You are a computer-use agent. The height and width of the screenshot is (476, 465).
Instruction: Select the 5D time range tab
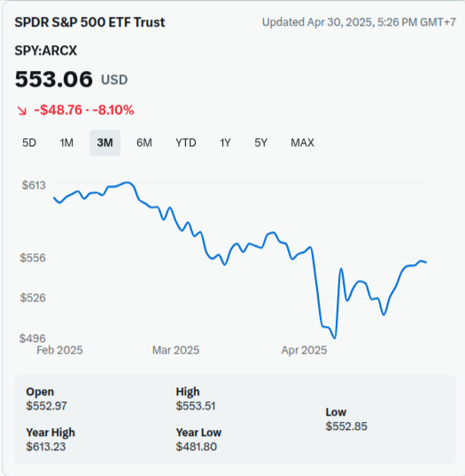(29, 143)
